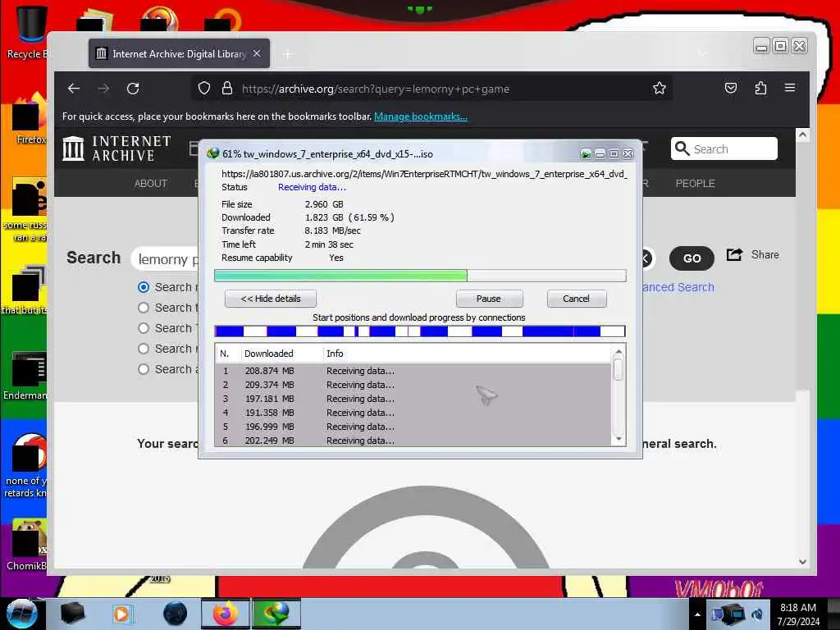Select the third Search radio option

click(x=143, y=328)
